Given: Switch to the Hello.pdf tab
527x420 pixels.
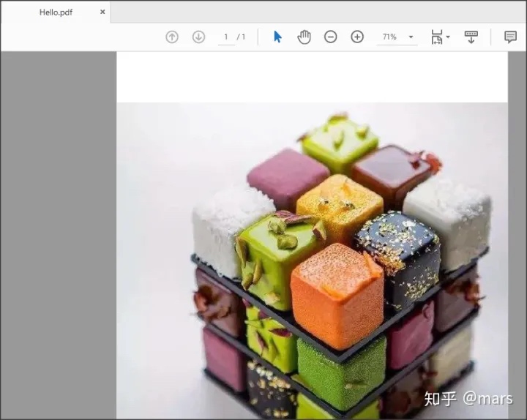Looking at the screenshot, I should pyautogui.click(x=56, y=12).
